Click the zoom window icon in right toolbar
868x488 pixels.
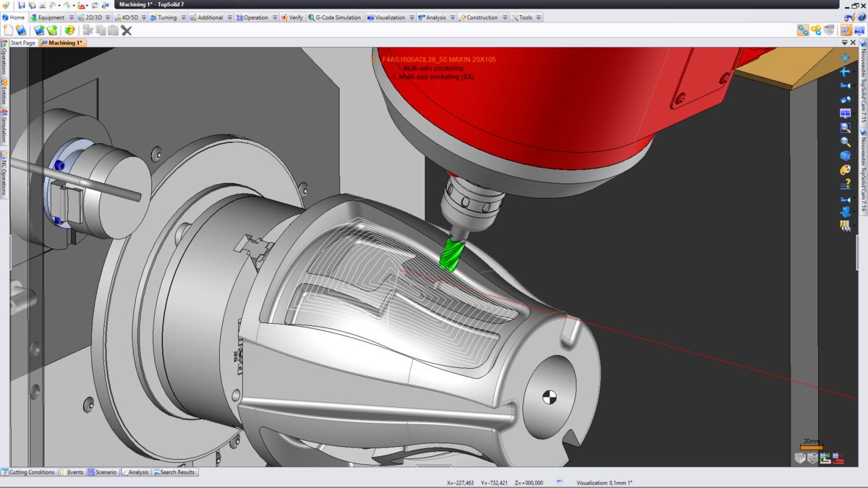pyautogui.click(x=845, y=128)
